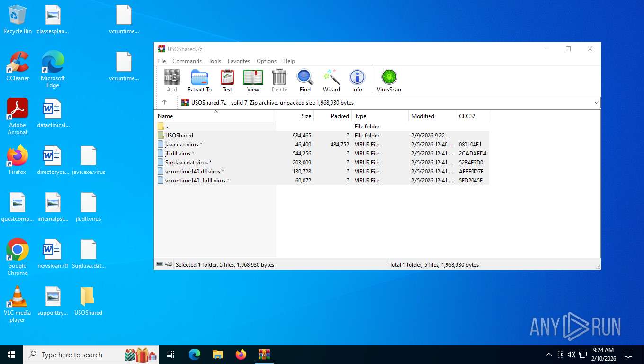Select Google Chrome desktop shortcut
Screen dimensions: 644x364
[18, 257]
